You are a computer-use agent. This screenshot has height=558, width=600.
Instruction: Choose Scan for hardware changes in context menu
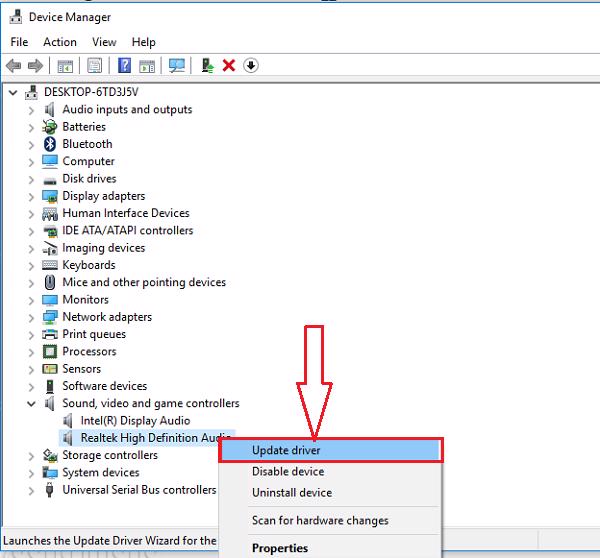coord(331,520)
